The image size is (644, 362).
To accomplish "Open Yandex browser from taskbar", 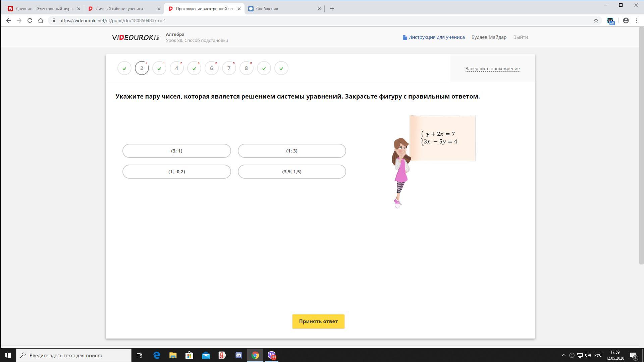I will 222,355.
